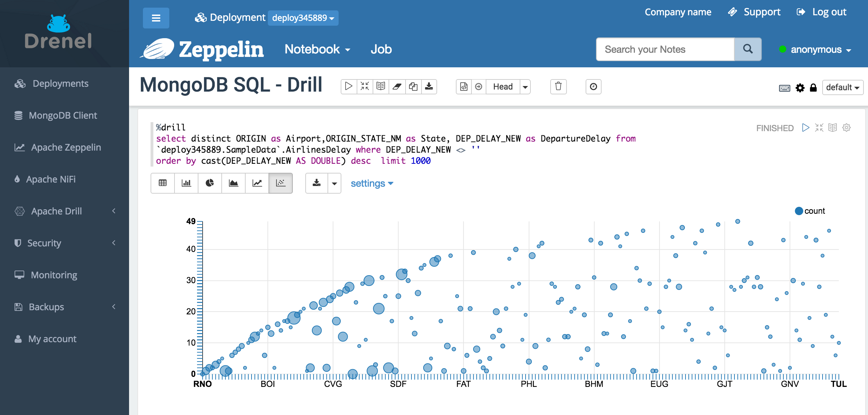
Task: Toggle show/hide output for all paragraphs
Action: [x=381, y=86]
